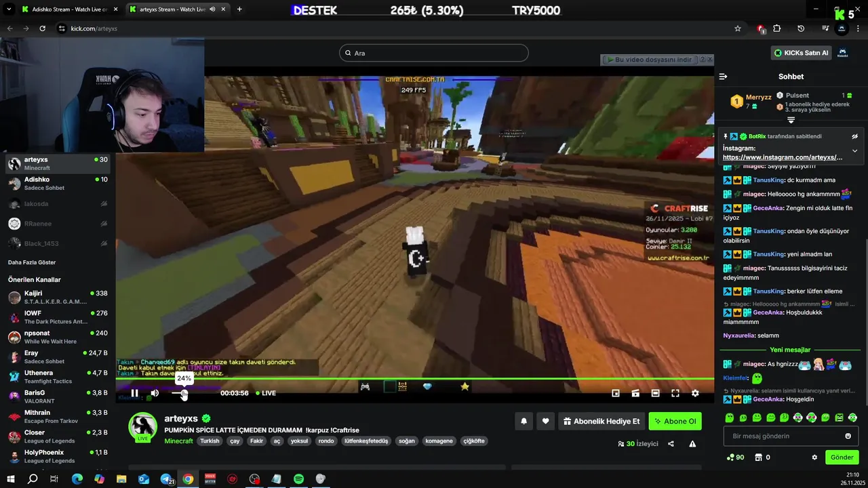Expand Daha Fazla Göster in sidebar
The height and width of the screenshot is (488, 868).
tap(32, 262)
